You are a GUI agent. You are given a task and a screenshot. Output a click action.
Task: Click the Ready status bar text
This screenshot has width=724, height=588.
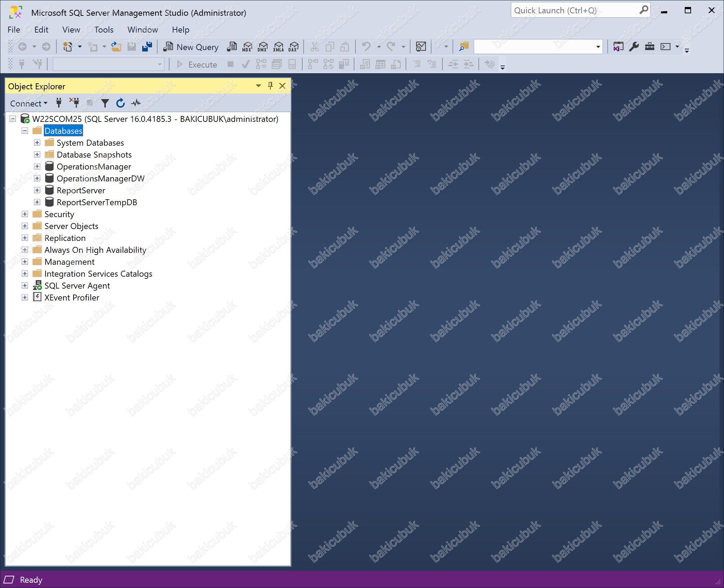pyautogui.click(x=31, y=580)
